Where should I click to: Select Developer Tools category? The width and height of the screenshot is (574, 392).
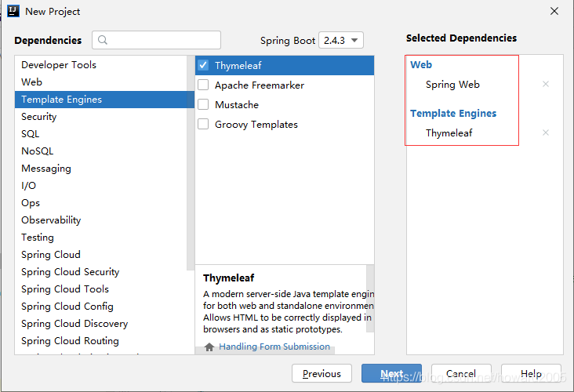click(100, 65)
